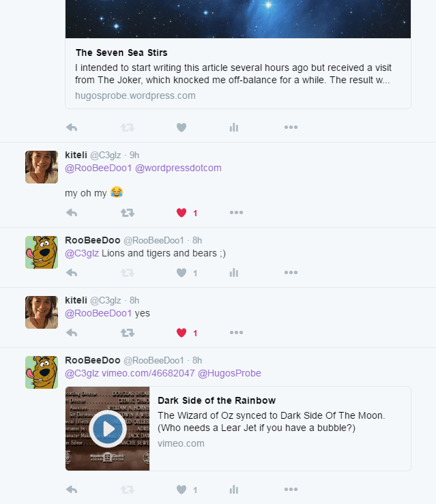Unlike kiteli's "yes" tweet heart
Screen dimensions: 436x504
181,333
